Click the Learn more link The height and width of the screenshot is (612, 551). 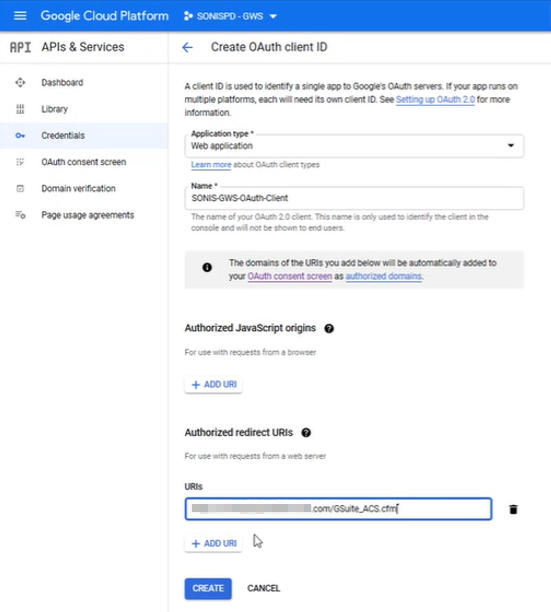coord(211,165)
